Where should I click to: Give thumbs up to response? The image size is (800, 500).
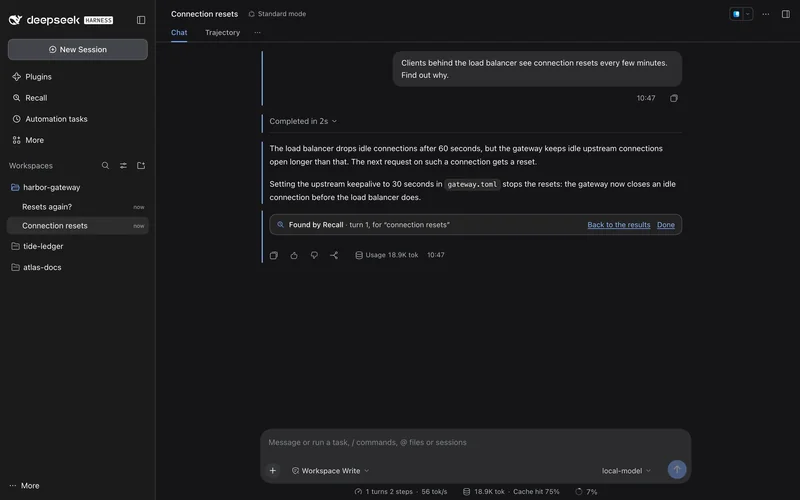click(294, 255)
